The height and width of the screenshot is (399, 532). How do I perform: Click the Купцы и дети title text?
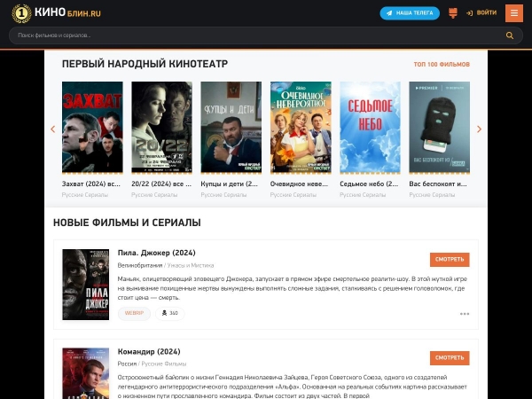pos(230,184)
